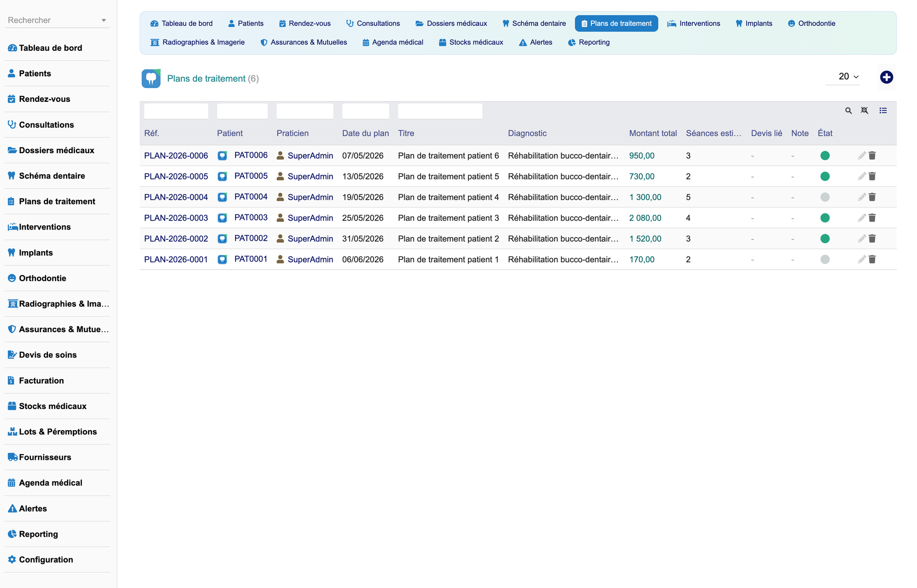Clear filters with the crossed-out magnifier icon
This screenshot has height=588, width=917.
(864, 111)
